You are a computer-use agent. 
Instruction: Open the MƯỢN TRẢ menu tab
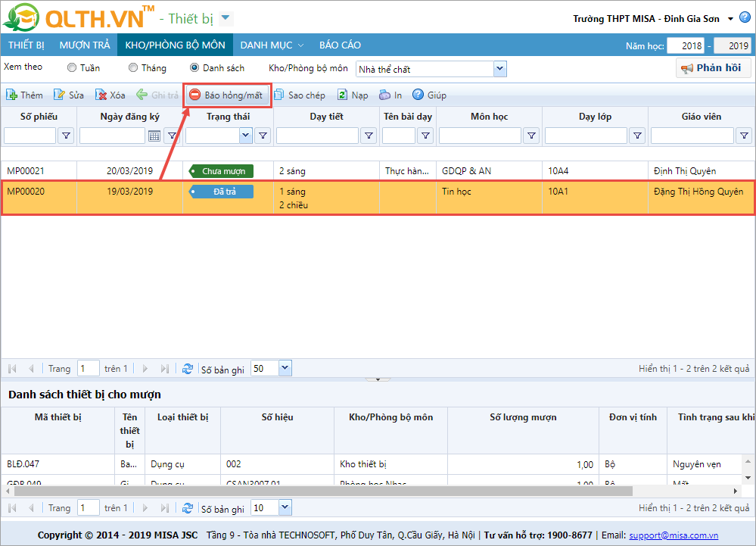point(85,45)
